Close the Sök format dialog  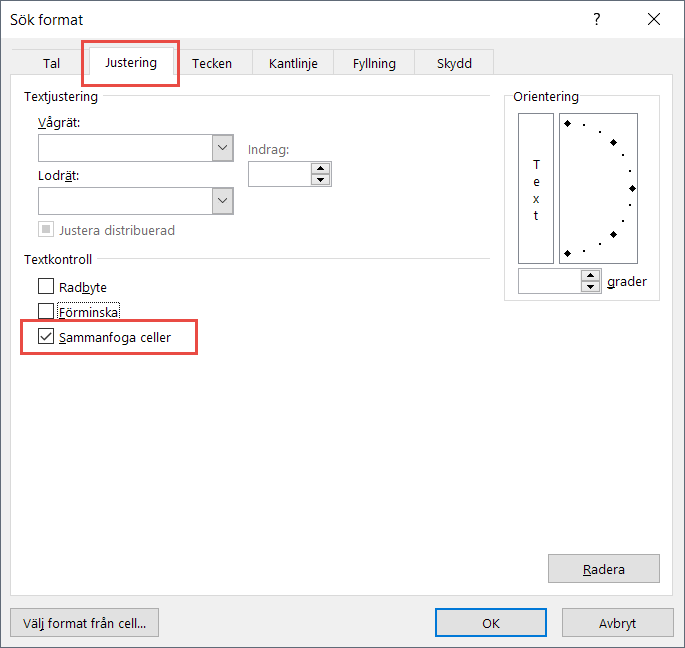(654, 19)
